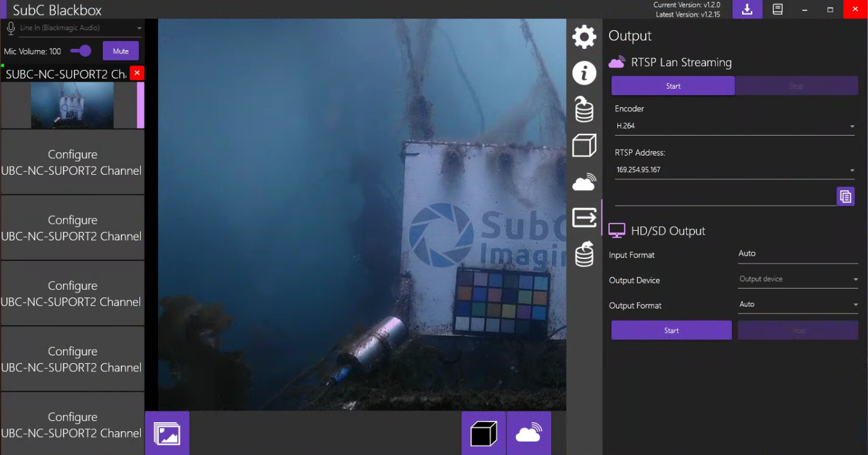This screenshot has width=868, height=455.
Task: Expand the Encoder H.264 dropdown
Action: (x=734, y=126)
